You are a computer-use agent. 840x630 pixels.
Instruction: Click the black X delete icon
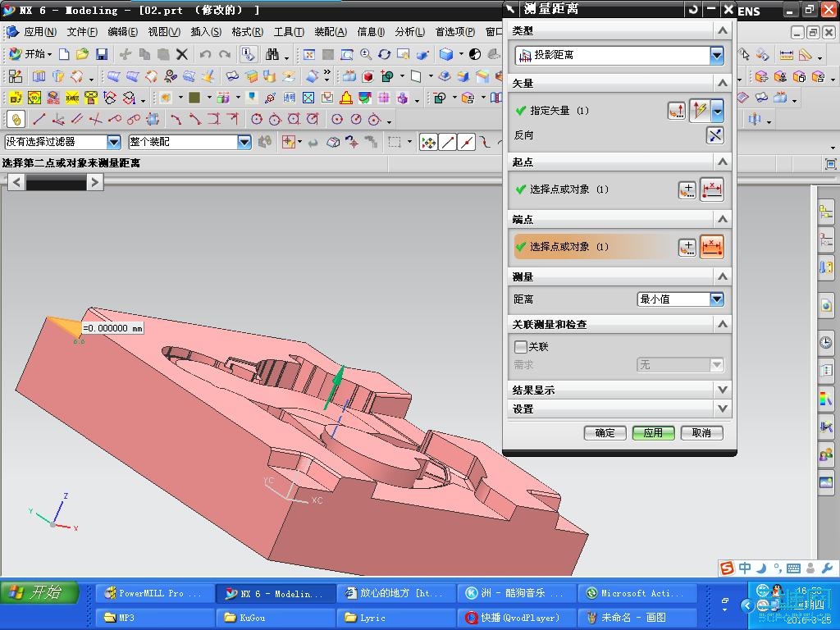point(182,54)
